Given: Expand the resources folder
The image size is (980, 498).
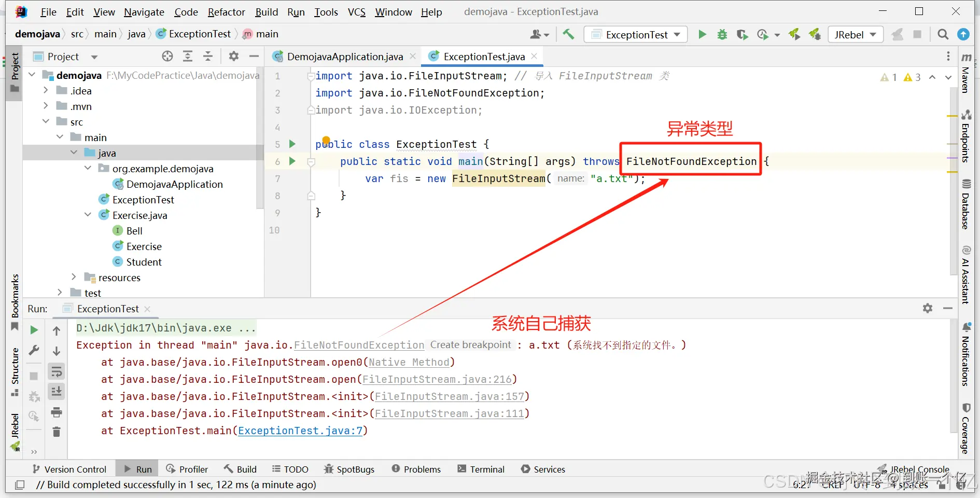Looking at the screenshot, I should coord(74,277).
